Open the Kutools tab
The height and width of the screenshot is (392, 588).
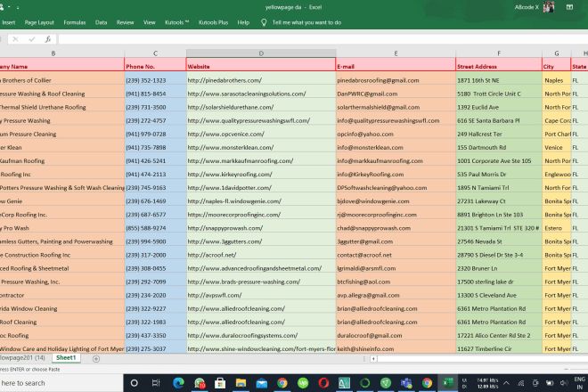(x=177, y=22)
